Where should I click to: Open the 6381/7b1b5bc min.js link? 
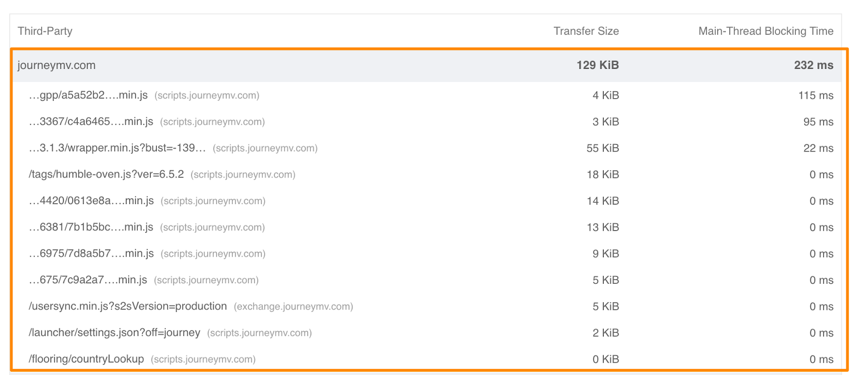tap(91, 227)
